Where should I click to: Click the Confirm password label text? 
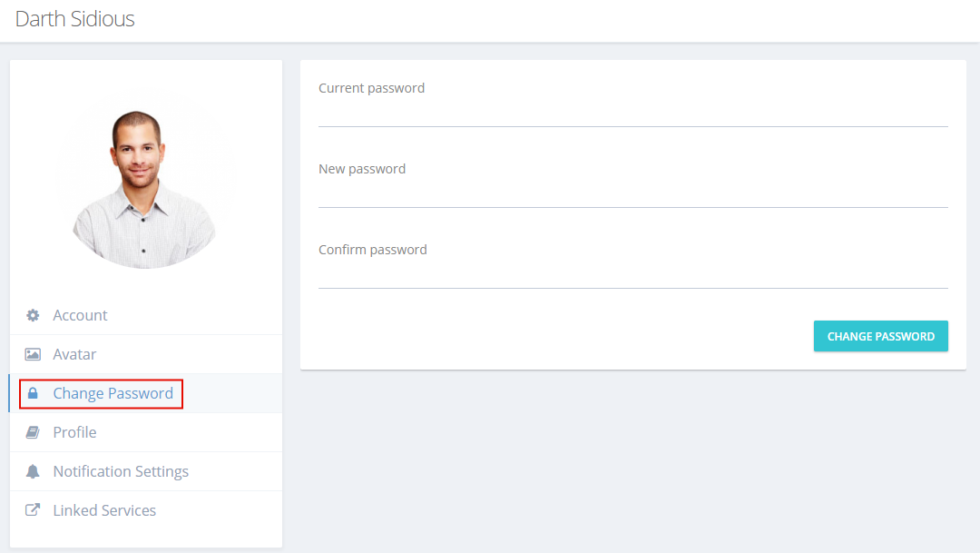click(373, 250)
